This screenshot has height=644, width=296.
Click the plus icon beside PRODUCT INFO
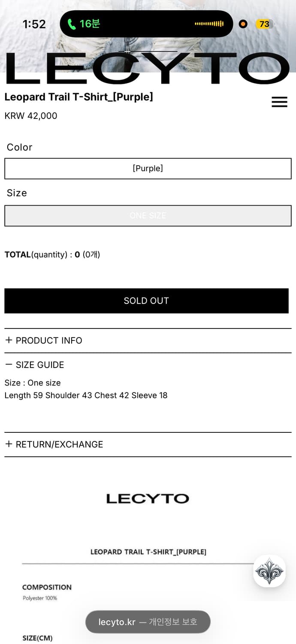click(x=9, y=340)
